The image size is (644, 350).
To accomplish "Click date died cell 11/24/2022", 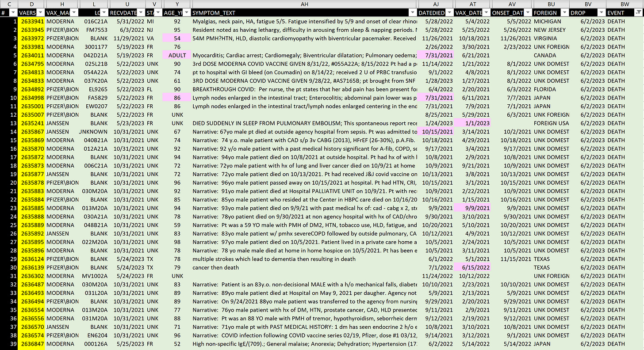I will (x=436, y=276).
